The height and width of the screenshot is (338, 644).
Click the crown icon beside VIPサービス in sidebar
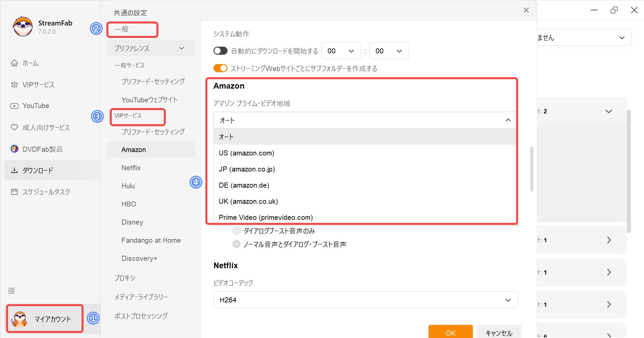pyautogui.click(x=14, y=85)
